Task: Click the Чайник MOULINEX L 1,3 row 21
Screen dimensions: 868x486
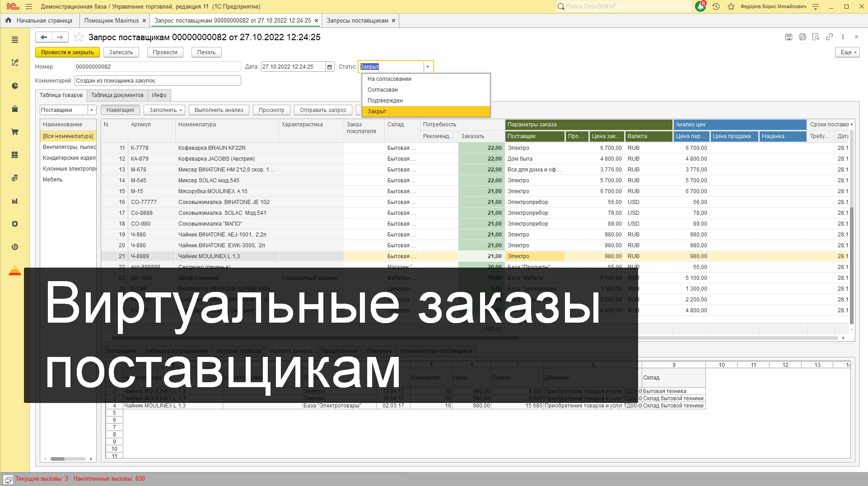Action: click(475, 256)
